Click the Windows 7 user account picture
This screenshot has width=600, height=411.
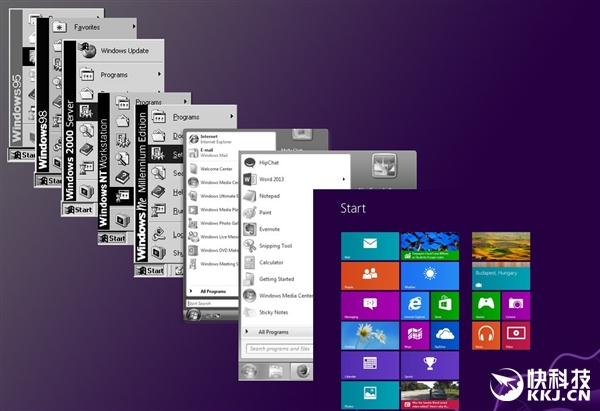[x=384, y=165]
